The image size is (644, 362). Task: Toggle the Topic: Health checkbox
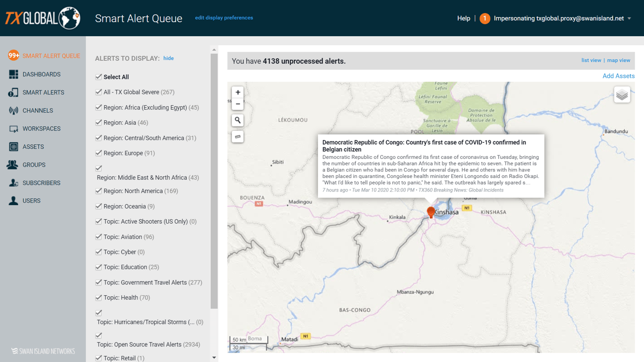coord(99,298)
